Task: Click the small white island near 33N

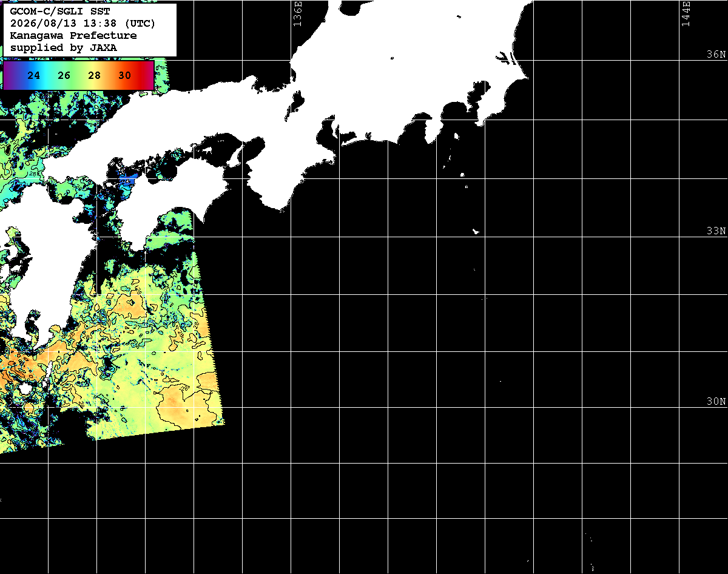Action: tap(476, 231)
